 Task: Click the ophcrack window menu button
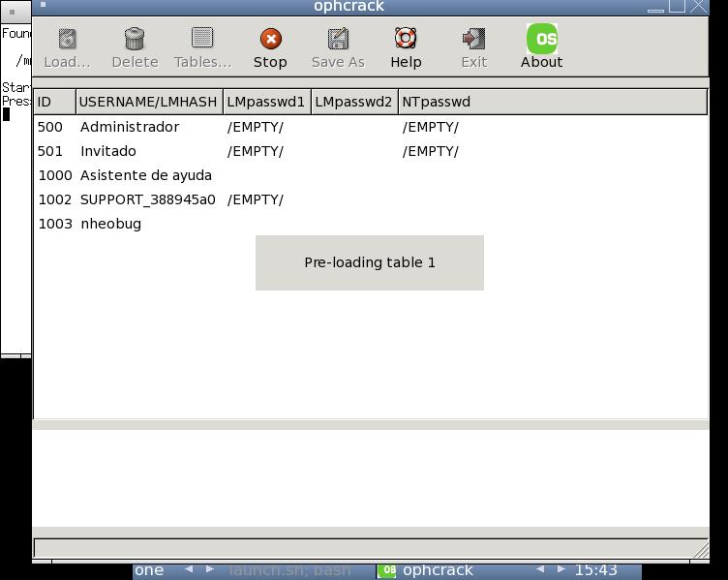coord(43,5)
